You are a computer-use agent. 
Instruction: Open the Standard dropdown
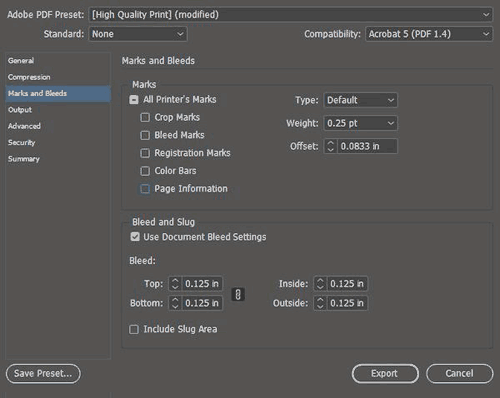[138, 34]
